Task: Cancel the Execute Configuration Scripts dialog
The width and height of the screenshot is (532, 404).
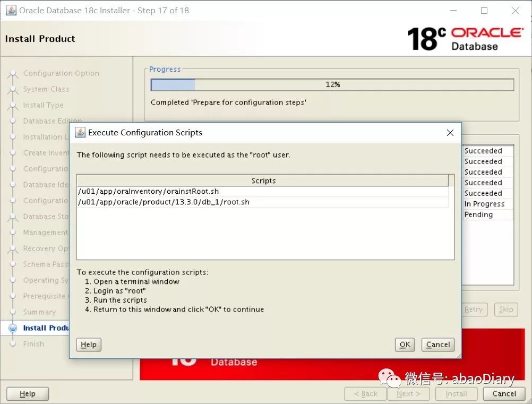Action: (x=437, y=345)
